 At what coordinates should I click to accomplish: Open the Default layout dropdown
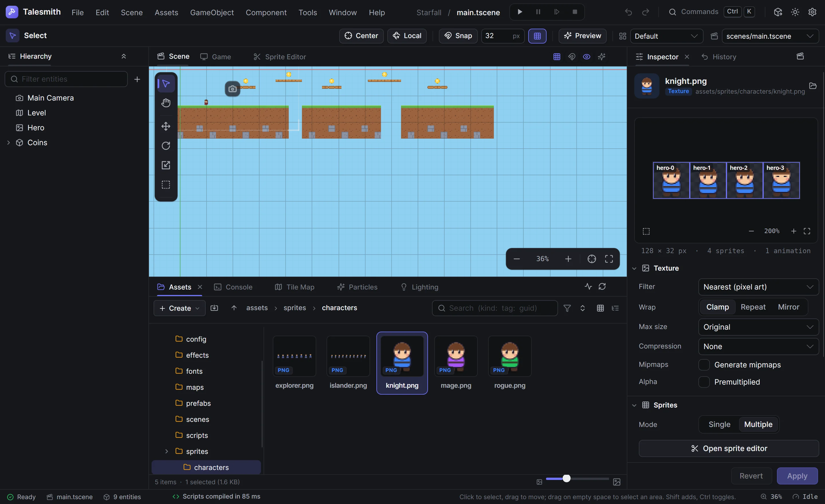[666, 36]
